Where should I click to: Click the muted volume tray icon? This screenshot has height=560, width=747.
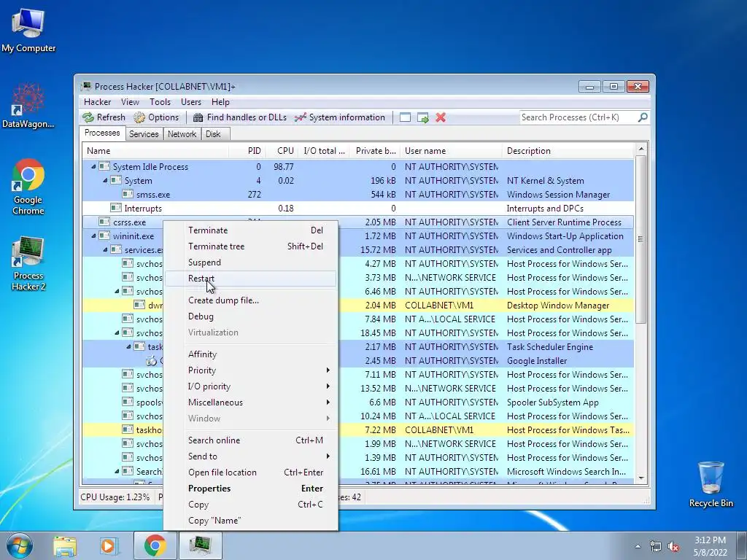[x=673, y=546]
